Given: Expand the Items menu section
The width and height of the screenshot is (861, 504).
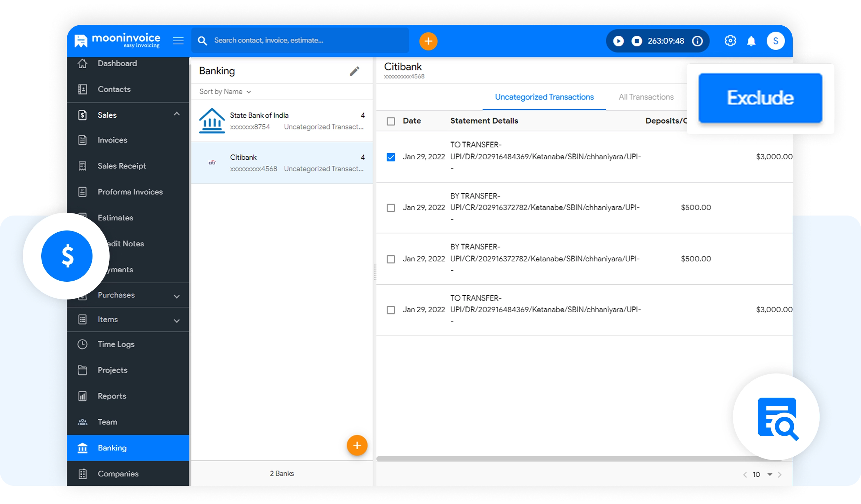Looking at the screenshot, I should [176, 320].
